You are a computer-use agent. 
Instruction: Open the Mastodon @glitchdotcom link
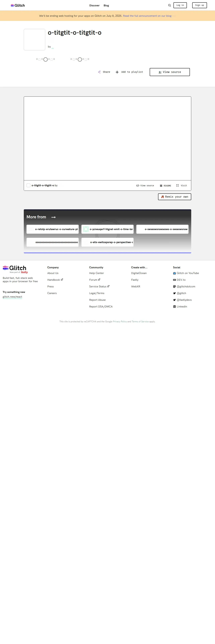184,287
